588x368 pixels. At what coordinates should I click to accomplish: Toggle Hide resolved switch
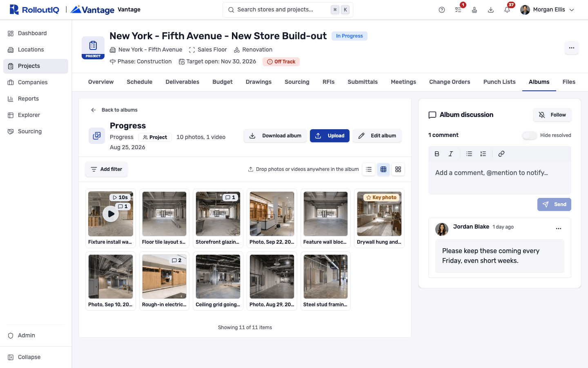[x=530, y=135]
